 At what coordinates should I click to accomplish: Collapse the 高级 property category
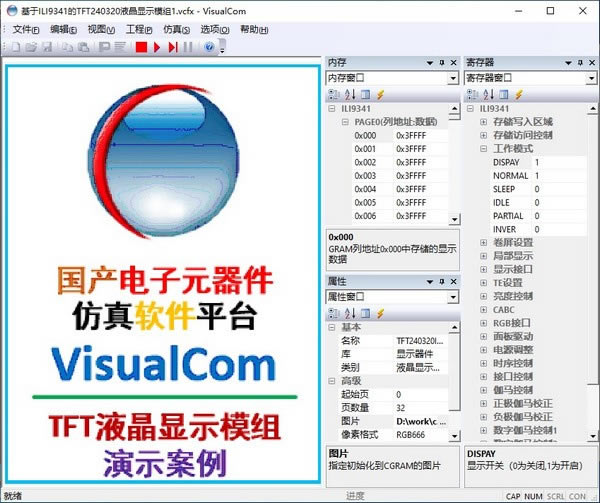[x=332, y=381]
